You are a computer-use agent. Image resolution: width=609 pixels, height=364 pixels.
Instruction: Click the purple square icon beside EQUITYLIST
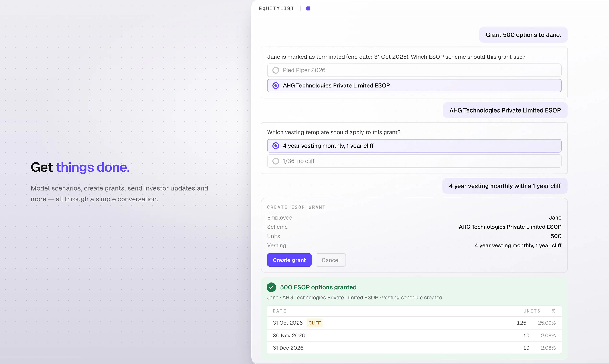pos(308,8)
